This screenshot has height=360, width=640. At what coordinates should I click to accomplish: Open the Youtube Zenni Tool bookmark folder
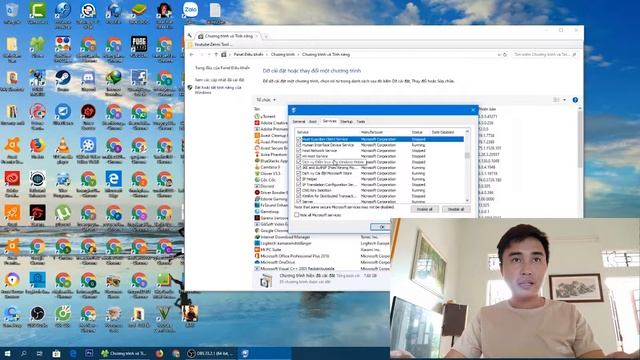[212, 44]
